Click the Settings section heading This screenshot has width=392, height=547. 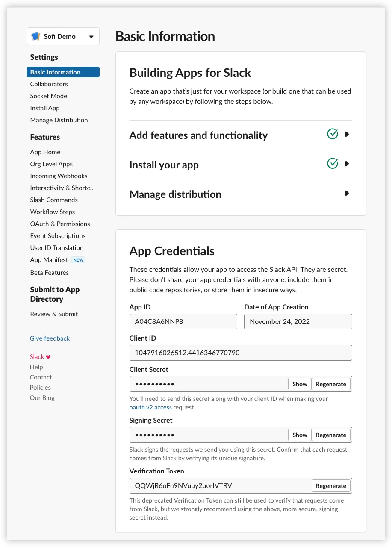coord(44,57)
